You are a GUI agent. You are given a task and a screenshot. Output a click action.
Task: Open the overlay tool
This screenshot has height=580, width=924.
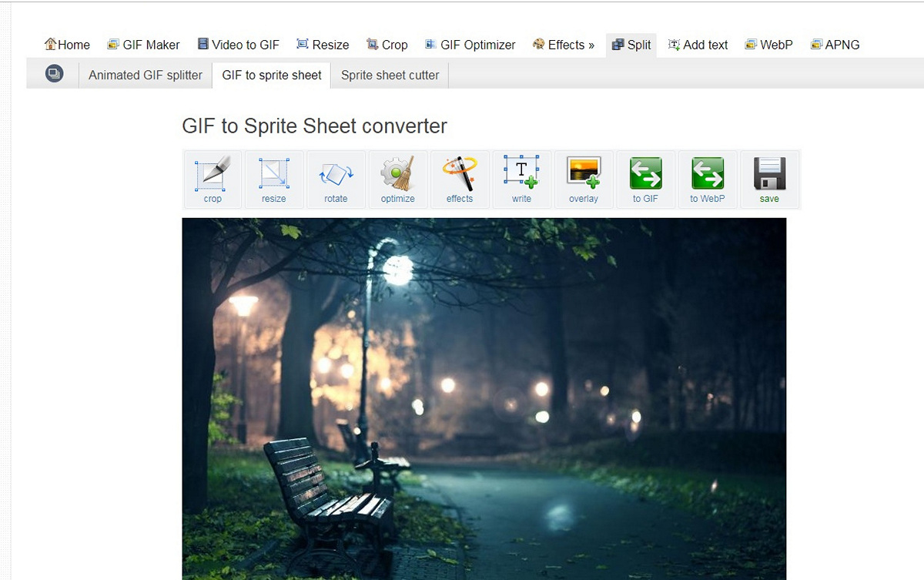[x=583, y=179]
